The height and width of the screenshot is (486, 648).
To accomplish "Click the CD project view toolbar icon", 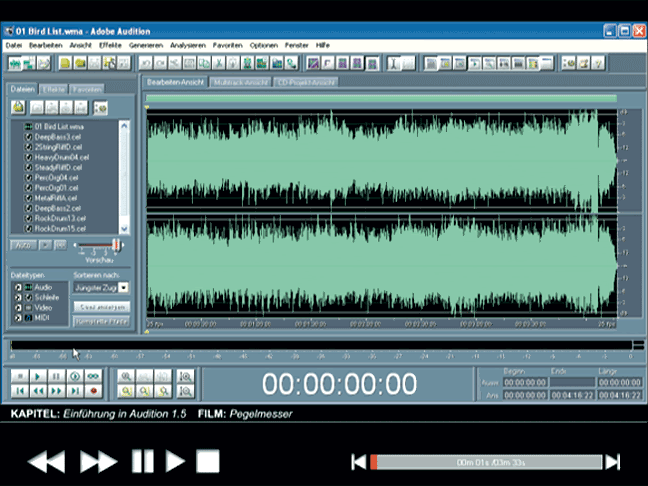I will [x=43, y=63].
